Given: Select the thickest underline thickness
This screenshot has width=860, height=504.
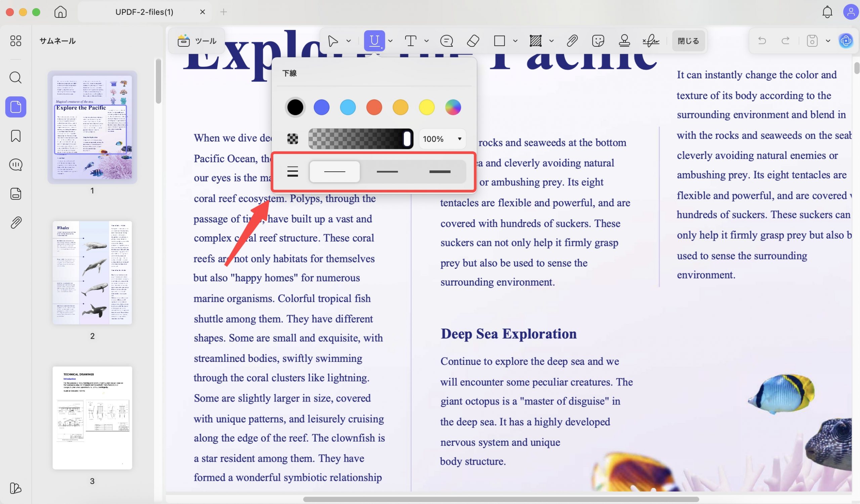Looking at the screenshot, I should pyautogui.click(x=439, y=172).
